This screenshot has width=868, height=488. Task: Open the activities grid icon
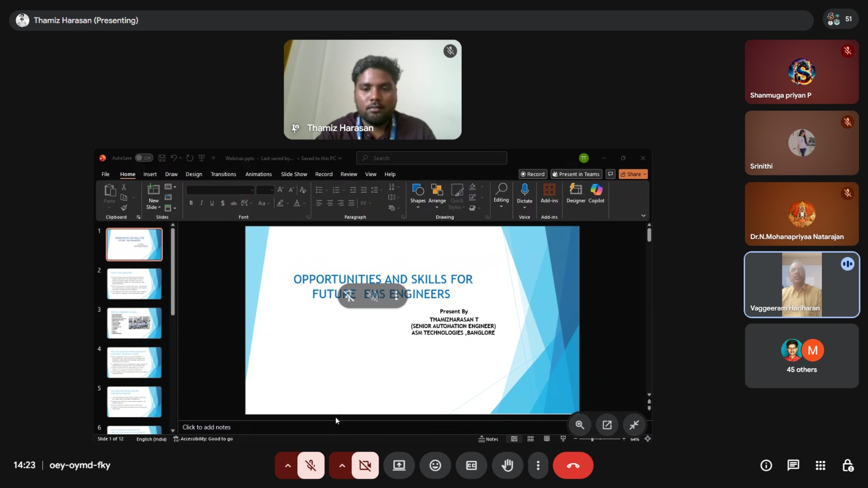[820, 465]
